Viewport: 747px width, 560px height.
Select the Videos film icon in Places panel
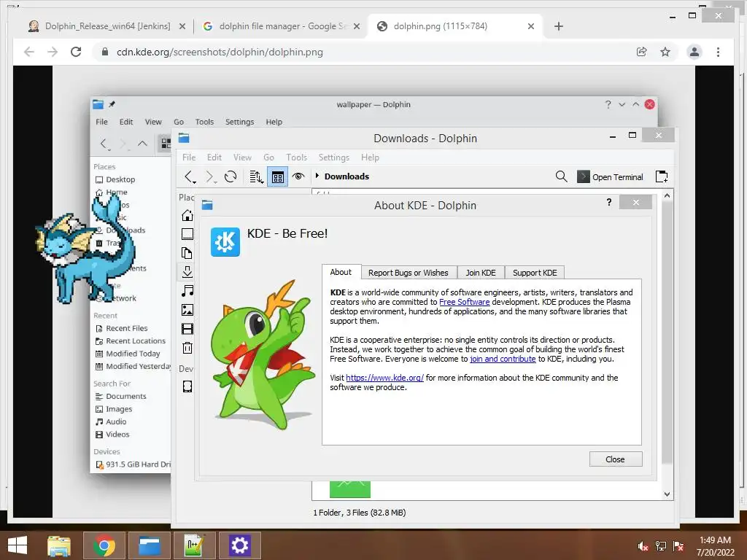click(187, 329)
